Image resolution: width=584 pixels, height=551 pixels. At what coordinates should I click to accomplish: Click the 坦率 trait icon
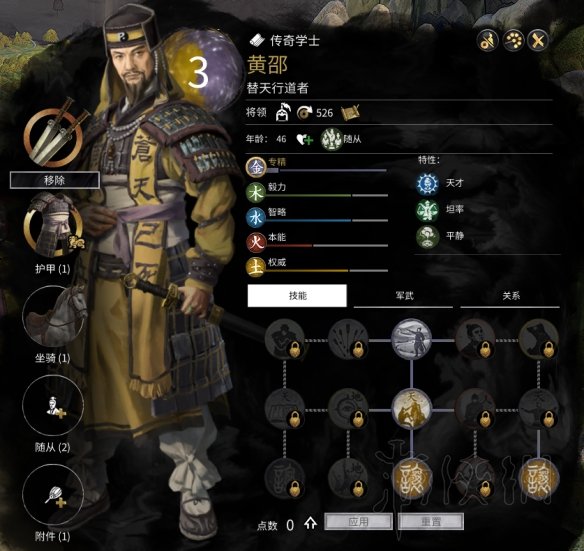pyautogui.click(x=428, y=210)
